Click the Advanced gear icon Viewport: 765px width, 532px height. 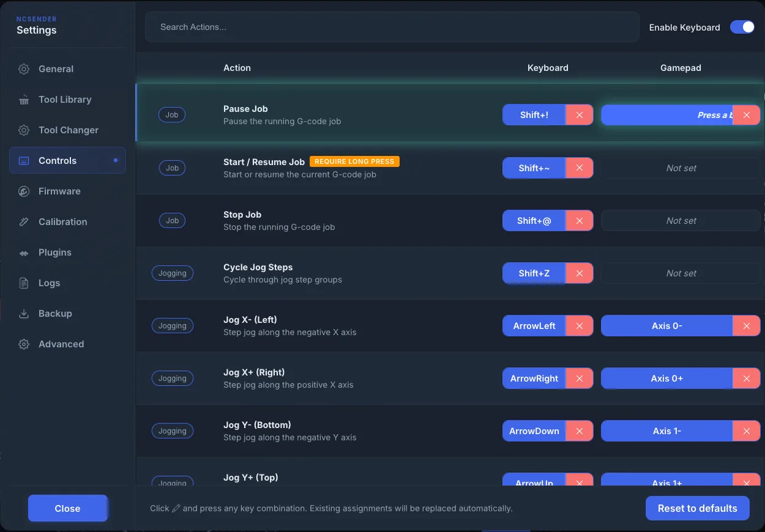pyautogui.click(x=24, y=344)
